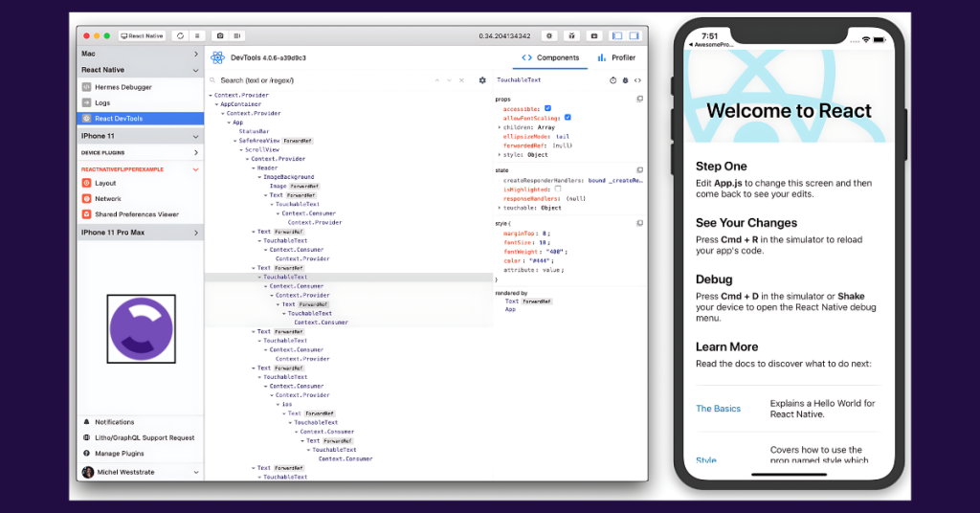The width and height of the screenshot is (980, 513).
Task: Expand iPhone 11 Pro Max device section
Action: coord(196,232)
